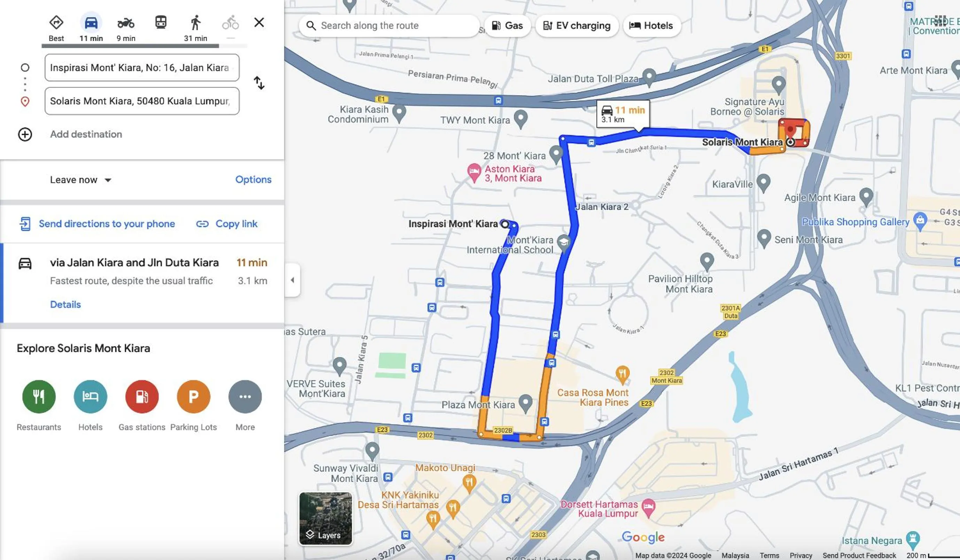Click the Add destination plus icon
This screenshot has height=560, width=960.
pos(25,134)
